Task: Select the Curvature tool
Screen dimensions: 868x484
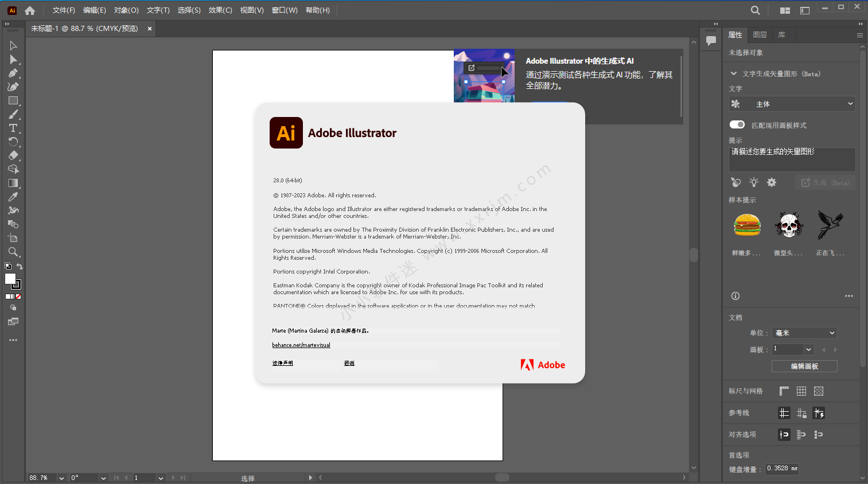Action: pyautogui.click(x=13, y=87)
